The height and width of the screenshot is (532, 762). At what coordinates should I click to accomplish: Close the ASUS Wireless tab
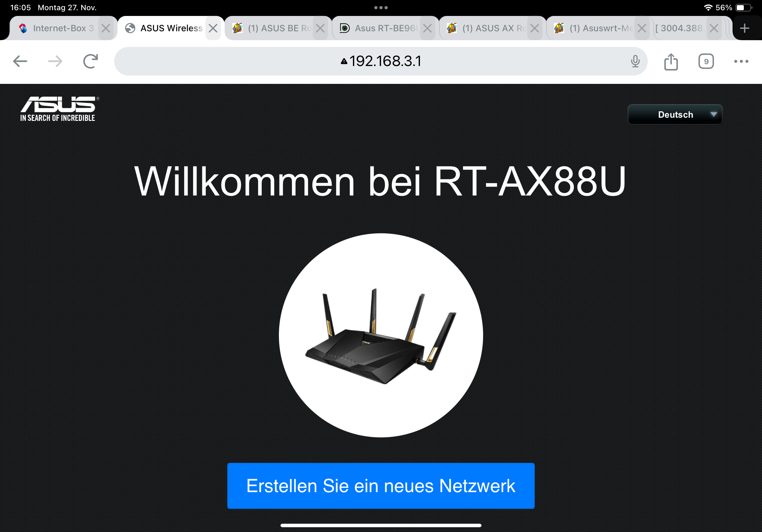coord(213,28)
